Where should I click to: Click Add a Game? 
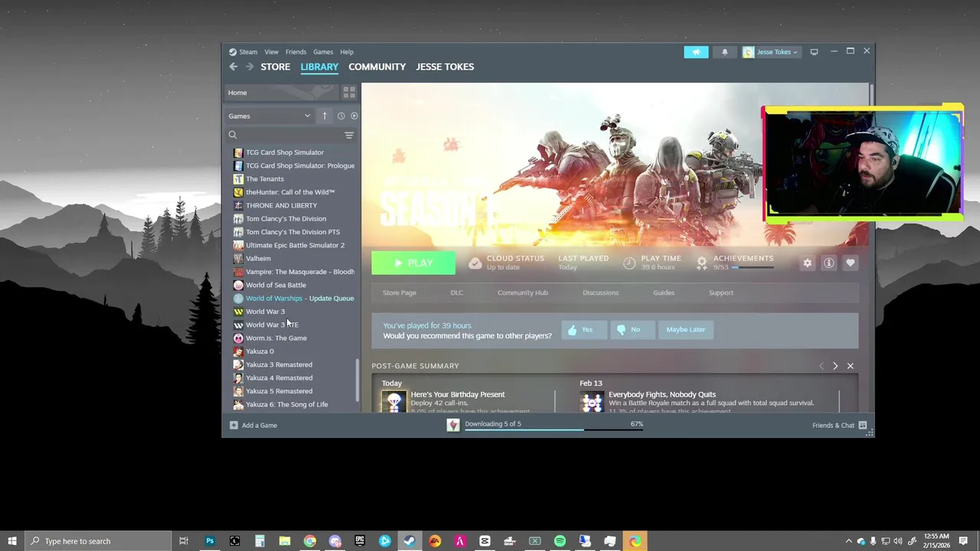253,425
